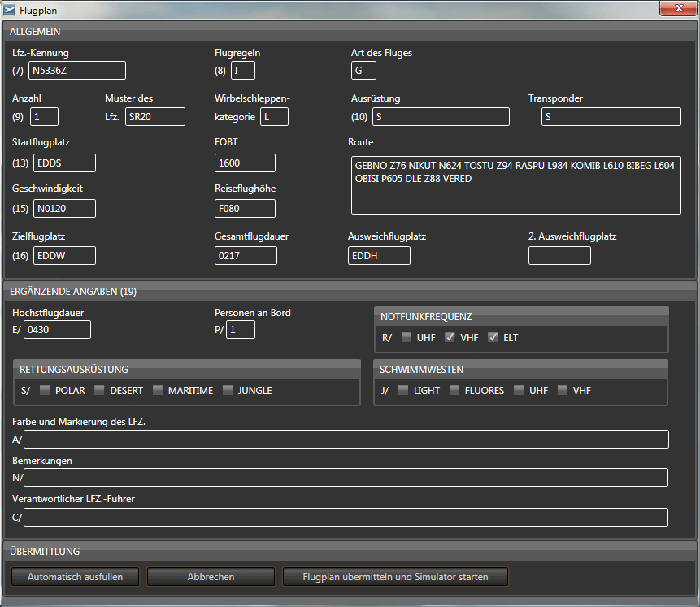Click the Abbrechen button
This screenshot has height=607, width=700.
click(x=211, y=577)
